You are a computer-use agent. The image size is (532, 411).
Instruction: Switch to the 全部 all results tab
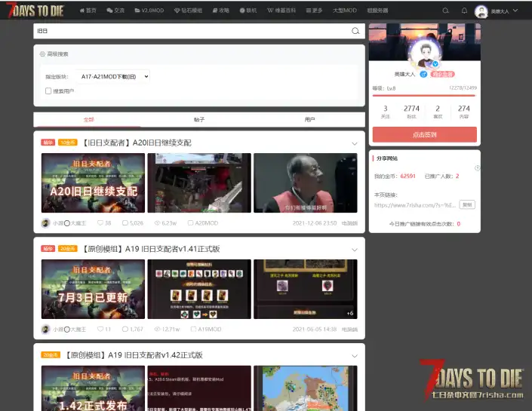(88, 119)
